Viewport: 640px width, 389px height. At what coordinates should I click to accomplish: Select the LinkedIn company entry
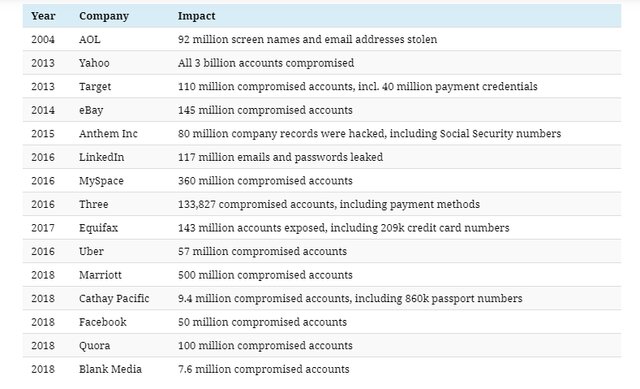[x=101, y=158]
